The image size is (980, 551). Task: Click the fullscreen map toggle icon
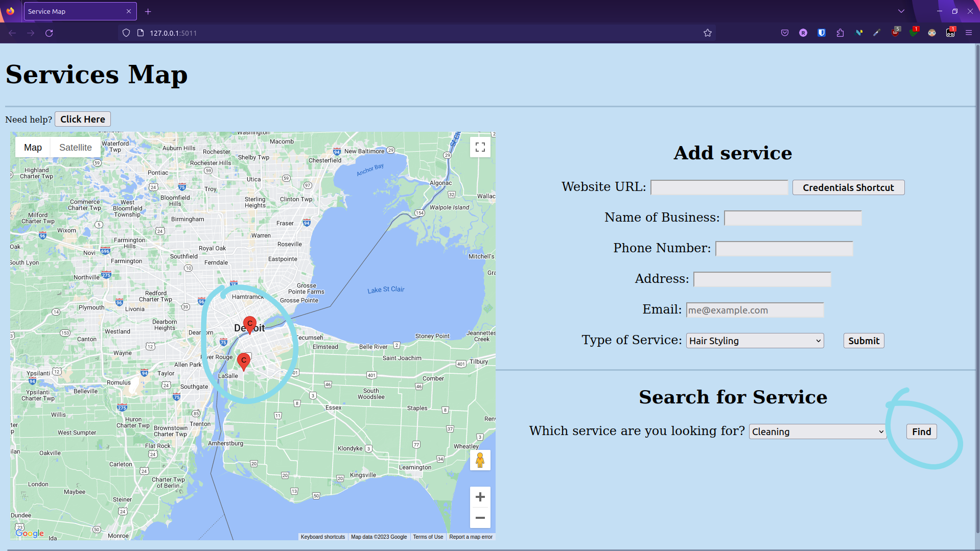(x=480, y=147)
